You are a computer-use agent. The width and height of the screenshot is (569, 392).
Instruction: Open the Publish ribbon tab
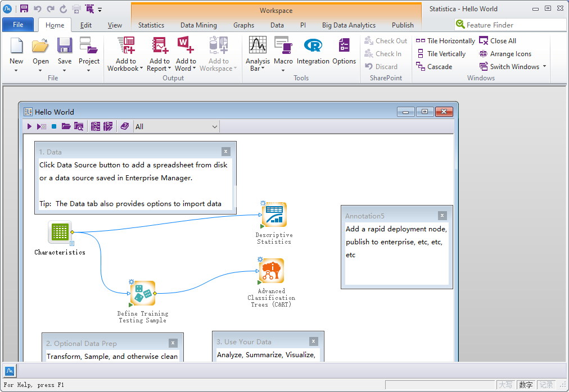click(x=403, y=25)
